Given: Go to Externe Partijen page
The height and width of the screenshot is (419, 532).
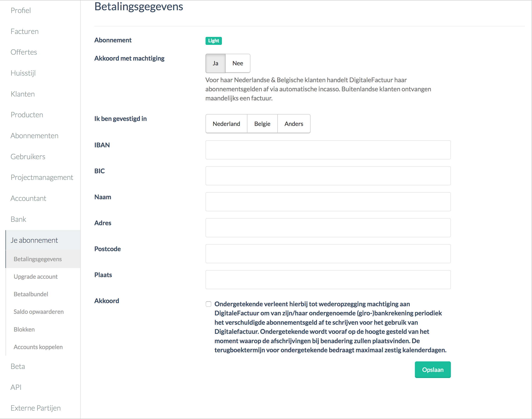Looking at the screenshot, I should (36, 408).
